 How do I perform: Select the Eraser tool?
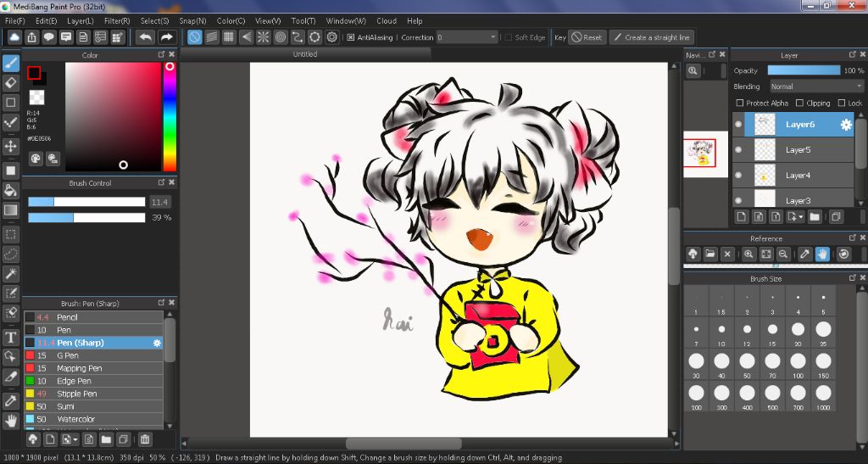[10, 83]
